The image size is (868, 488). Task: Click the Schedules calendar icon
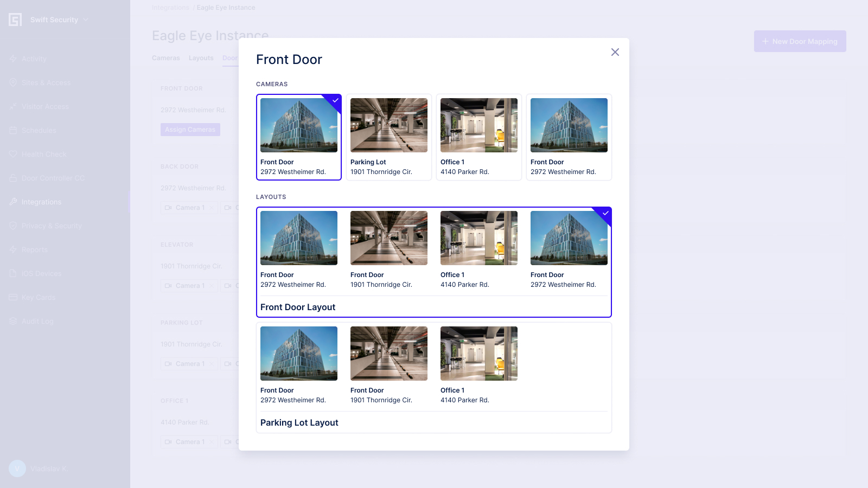coord(14,130)
